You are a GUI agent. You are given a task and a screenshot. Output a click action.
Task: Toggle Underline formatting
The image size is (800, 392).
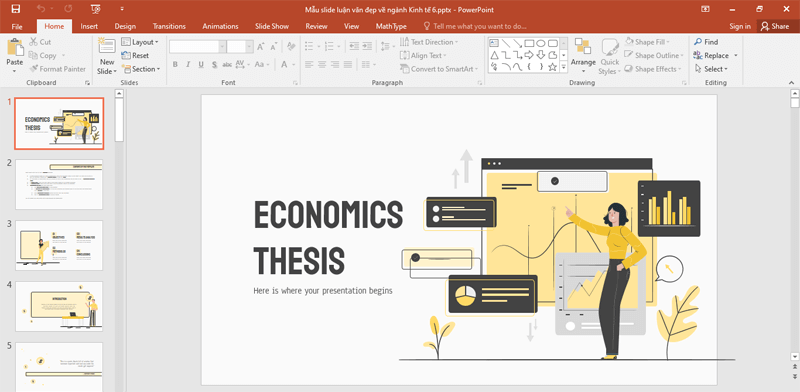tap(201, 64)
